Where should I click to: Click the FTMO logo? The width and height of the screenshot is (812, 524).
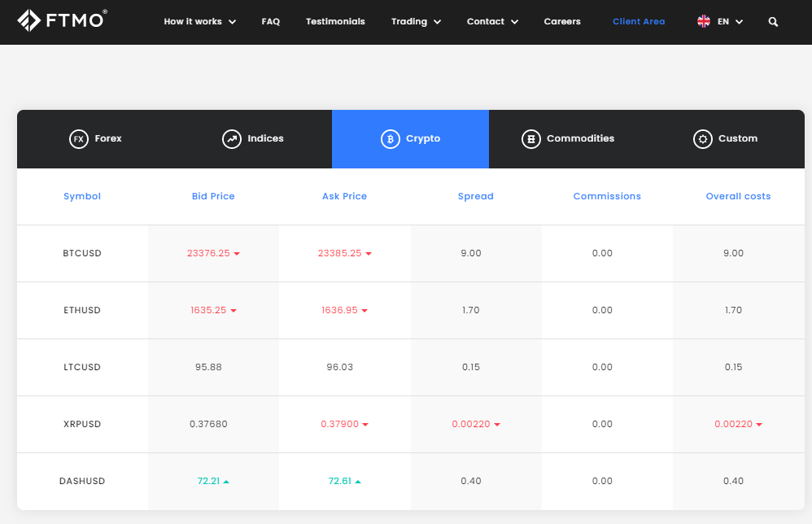[x=62, y=20]
